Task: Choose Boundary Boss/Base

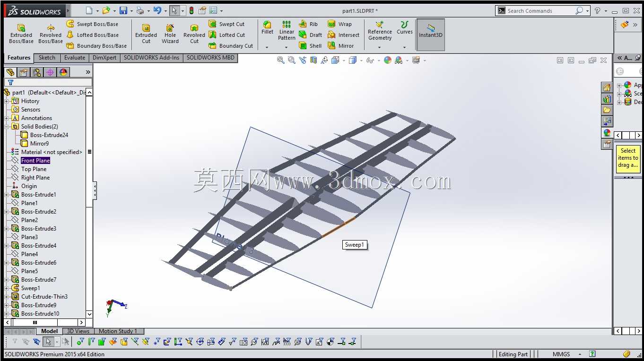Action: 96,46
